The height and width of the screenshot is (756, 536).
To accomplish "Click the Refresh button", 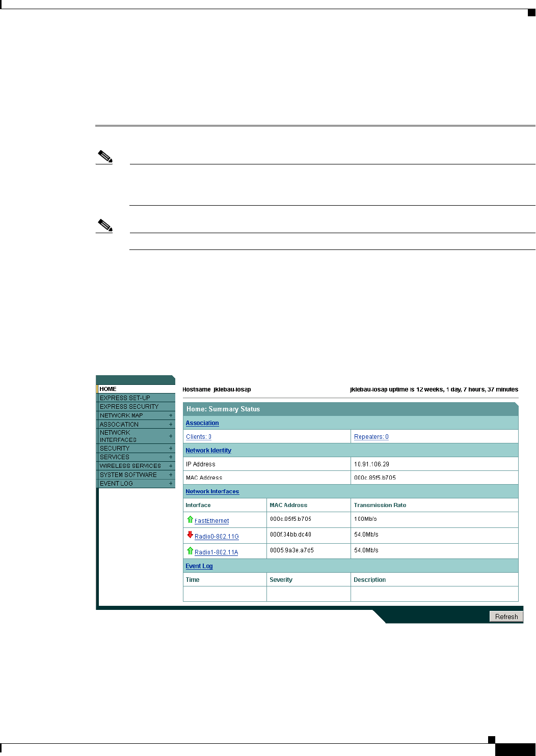I will point(506,617).
